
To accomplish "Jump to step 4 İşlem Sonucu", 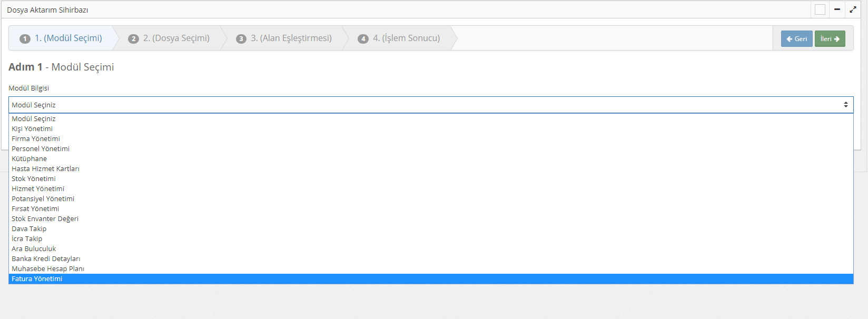I will (x=399, y=38).
